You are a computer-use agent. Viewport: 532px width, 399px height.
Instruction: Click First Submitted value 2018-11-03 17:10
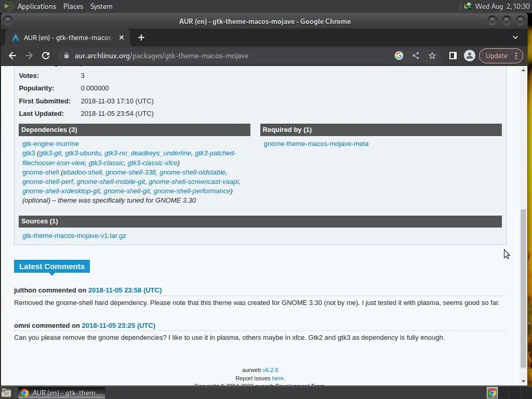tap(117, 101)
